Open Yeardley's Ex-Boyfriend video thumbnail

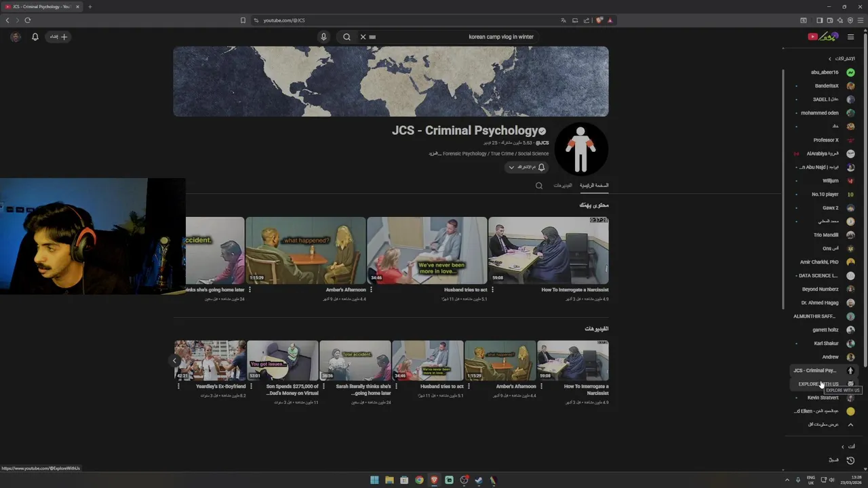pos(210,361)
